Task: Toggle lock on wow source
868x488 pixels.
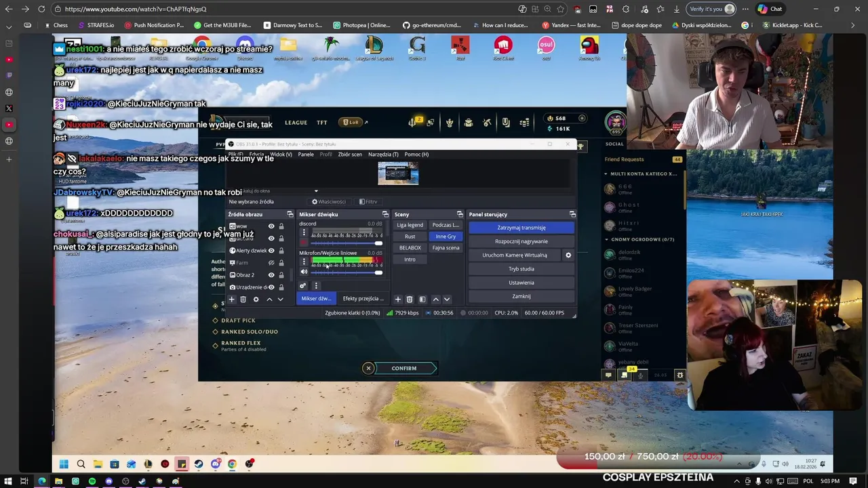Action: (x=281, y=226)
